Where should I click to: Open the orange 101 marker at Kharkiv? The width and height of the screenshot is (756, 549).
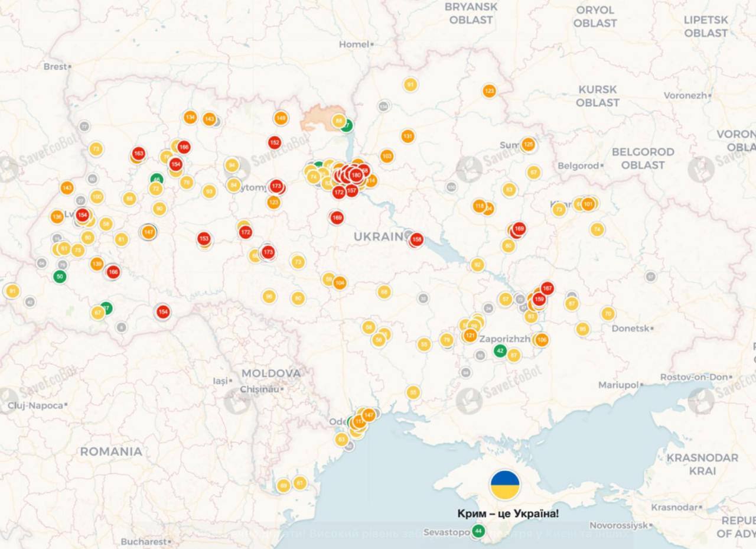tap(588, 204)
